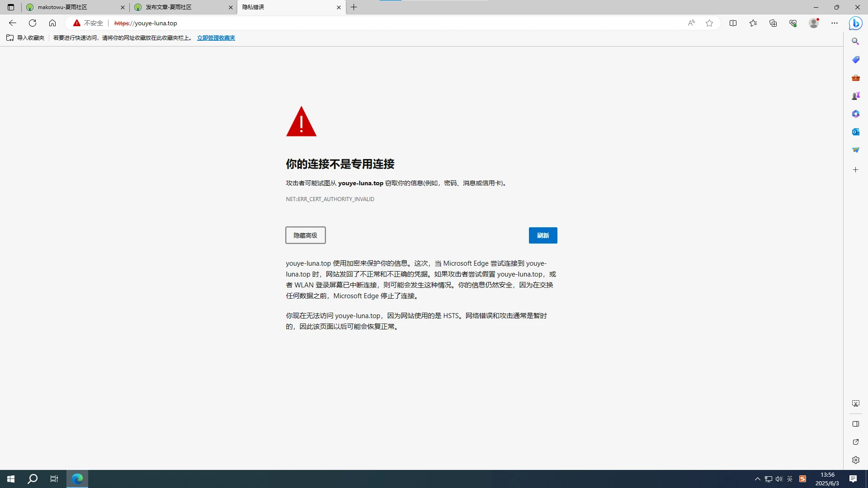Click the NET::ERR_CERT_AUTHORITY_INVALID error code
The height and width of the screenshot is (488, 868).
click(330, 199)
